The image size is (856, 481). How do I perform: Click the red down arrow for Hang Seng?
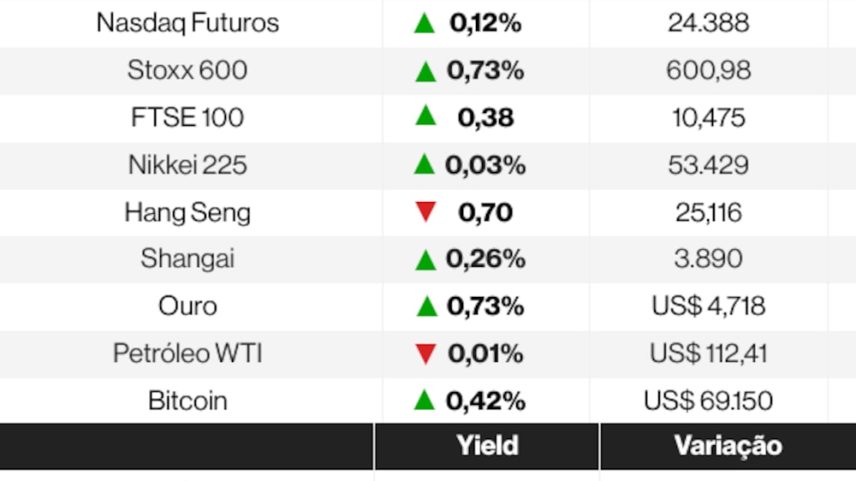point(426,212)
